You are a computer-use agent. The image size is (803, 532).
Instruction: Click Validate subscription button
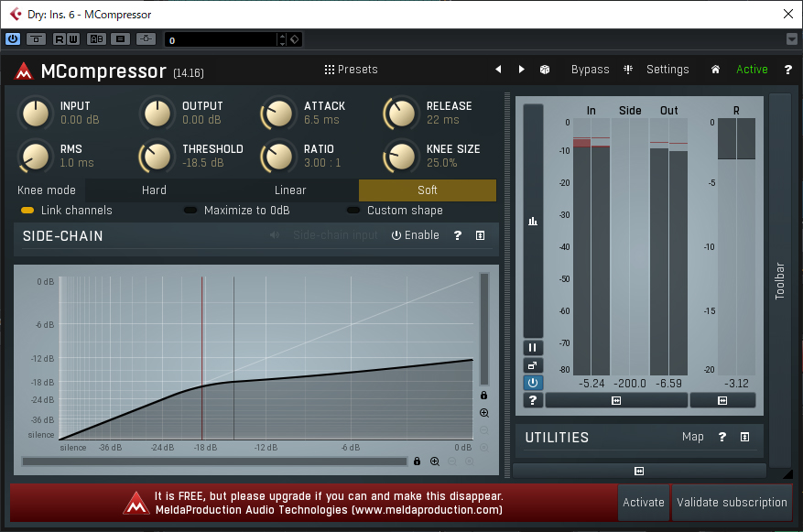point(732,503)
